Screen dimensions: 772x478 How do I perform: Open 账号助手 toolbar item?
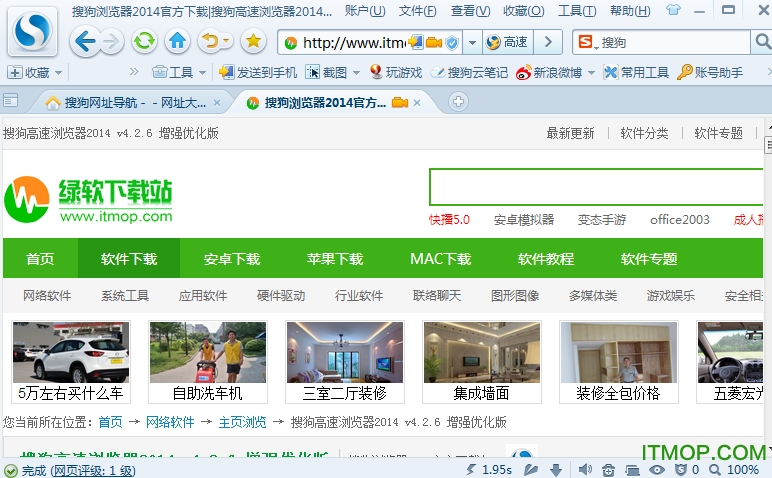[x=710, y=73]
